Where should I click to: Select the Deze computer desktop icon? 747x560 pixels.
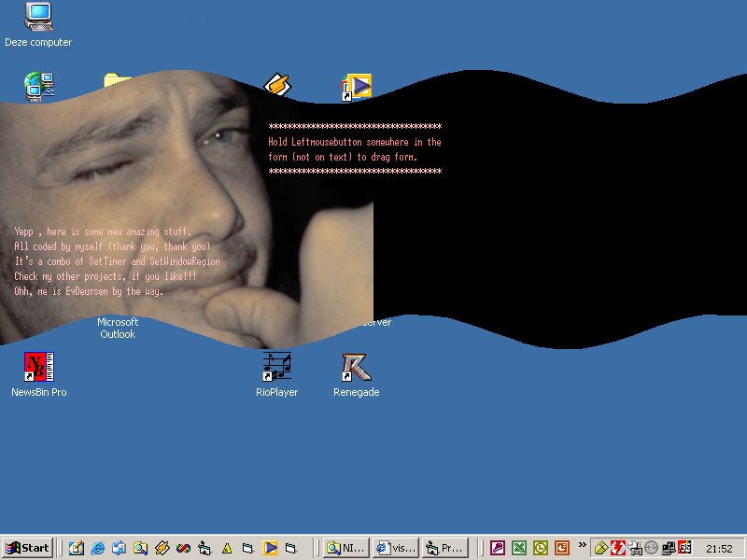tap(38, 25)
